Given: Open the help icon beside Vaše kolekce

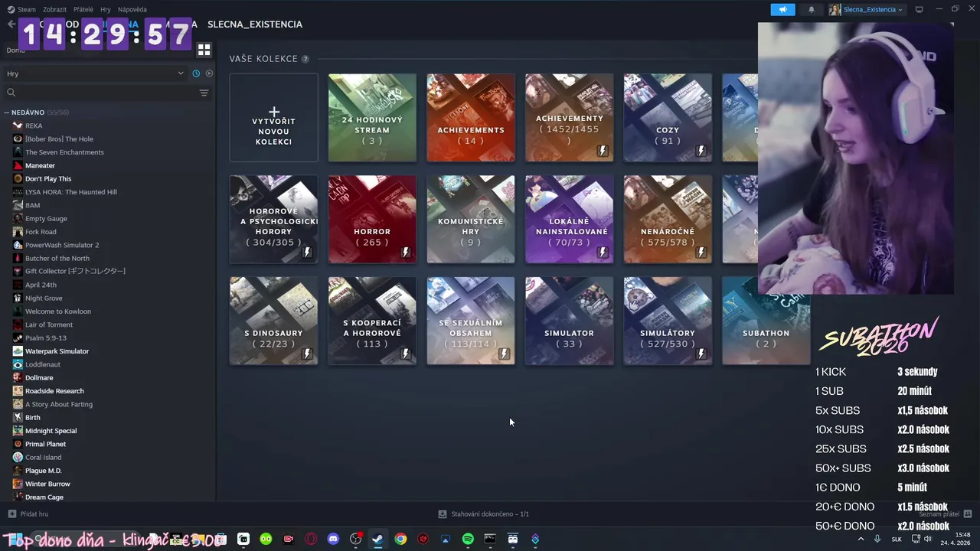Looking at the screenshot, I should (x=305, y=59).
